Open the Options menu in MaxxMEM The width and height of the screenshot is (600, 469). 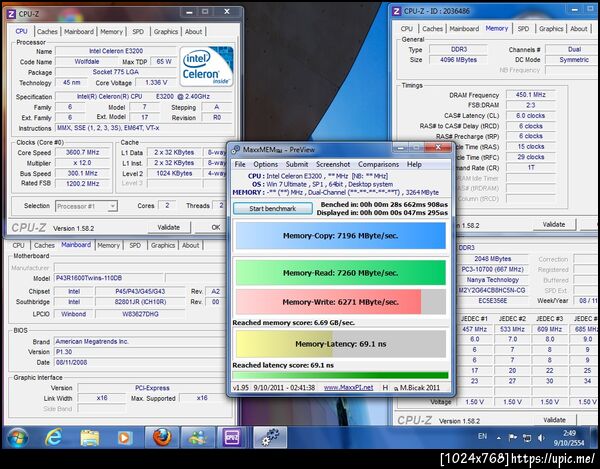point(266,164)
